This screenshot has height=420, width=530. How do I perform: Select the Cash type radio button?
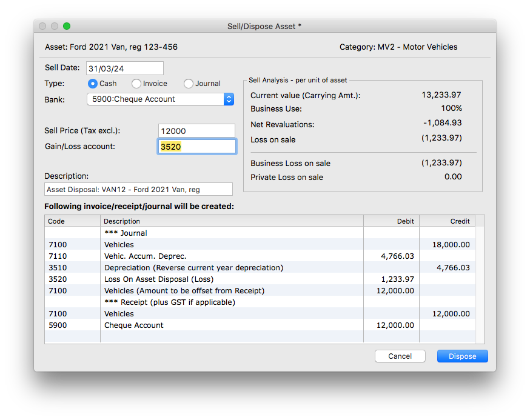pos(92,84)
